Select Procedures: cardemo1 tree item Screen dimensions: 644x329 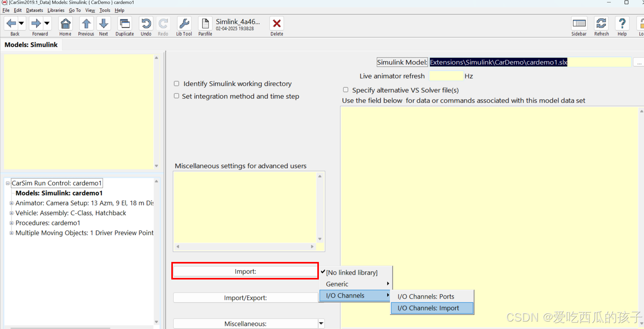(x=48, y=223)
